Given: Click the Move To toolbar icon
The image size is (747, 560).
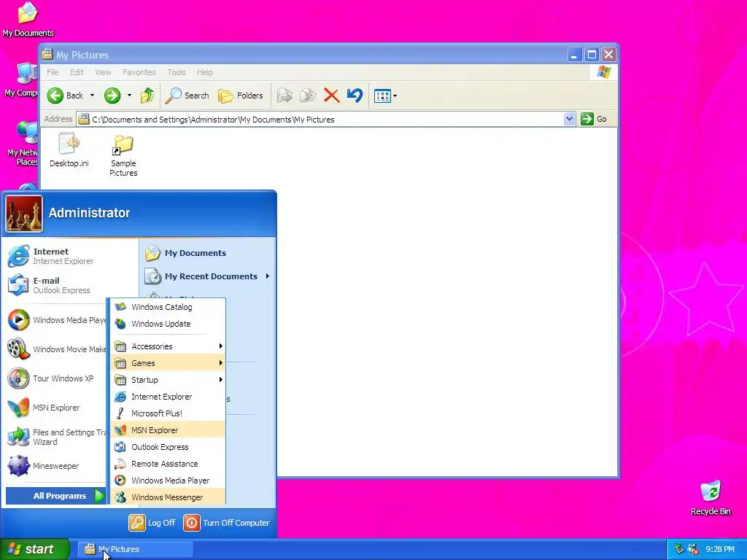Looking at the screenshot, I should [x=285, y=96].
